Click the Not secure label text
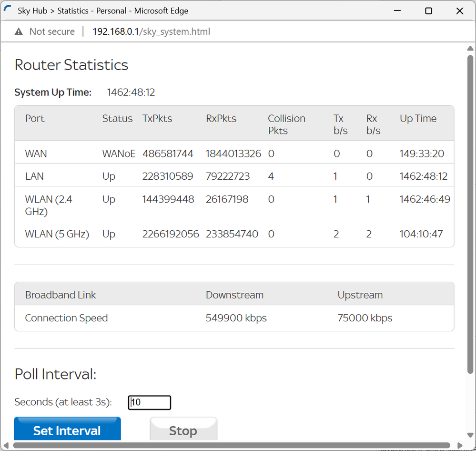This screenshot has width=476, height=451. pyautogui.click(x=52, y=32)
